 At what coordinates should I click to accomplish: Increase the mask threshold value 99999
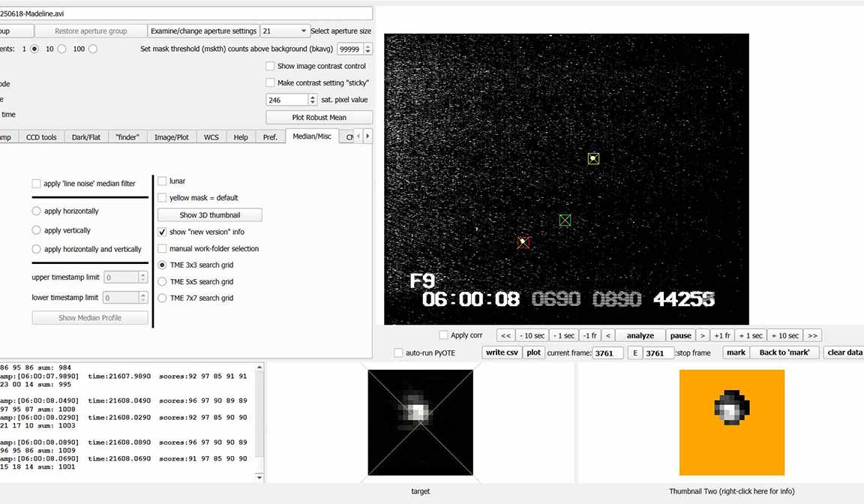367,46
